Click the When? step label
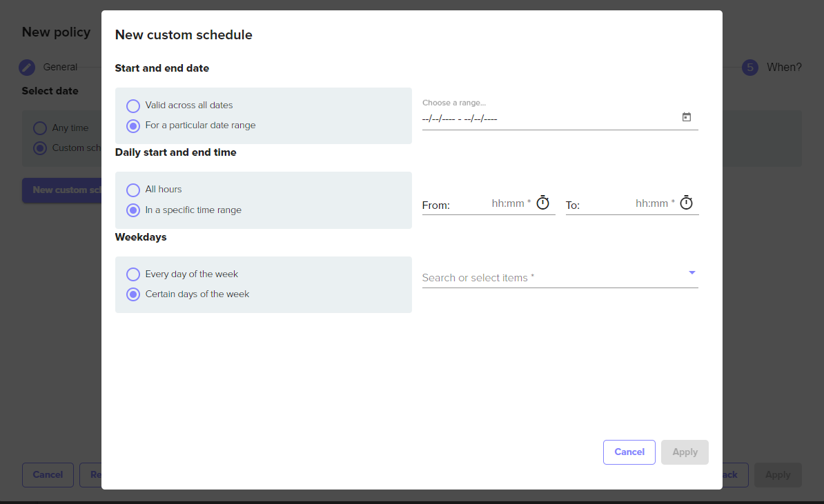The image size is (824, 504). pos(784,67)
